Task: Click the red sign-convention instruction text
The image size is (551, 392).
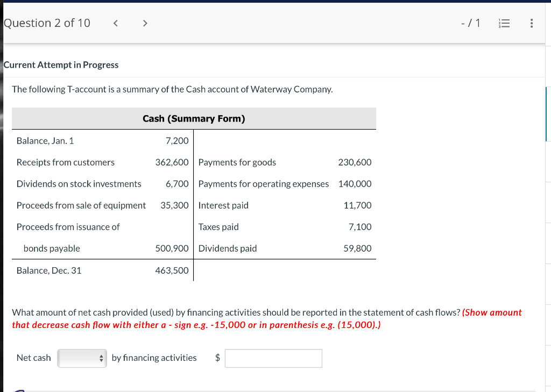Action: point(267,319)
